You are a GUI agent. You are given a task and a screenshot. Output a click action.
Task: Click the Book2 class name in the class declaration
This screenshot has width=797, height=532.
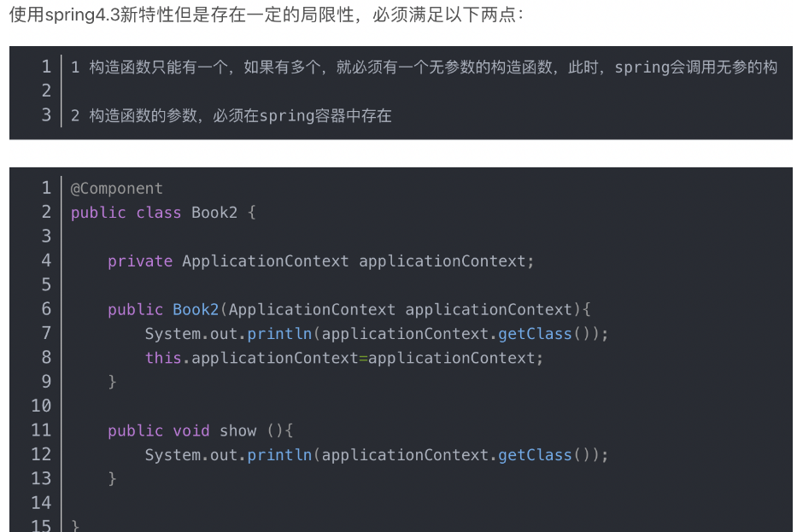tap(214, 213)
